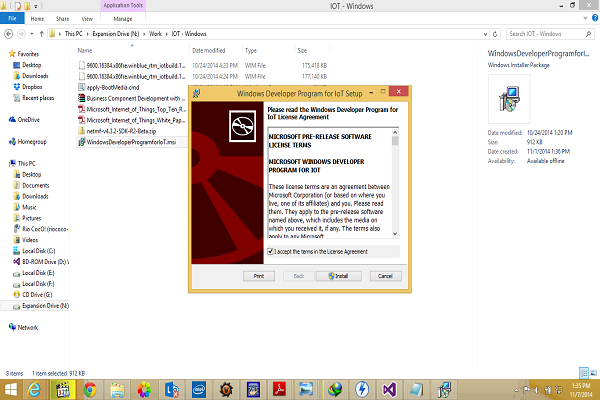Open Explorer help question mark icon
Viewport: 600px width, 400px height.
coord(595,18)
